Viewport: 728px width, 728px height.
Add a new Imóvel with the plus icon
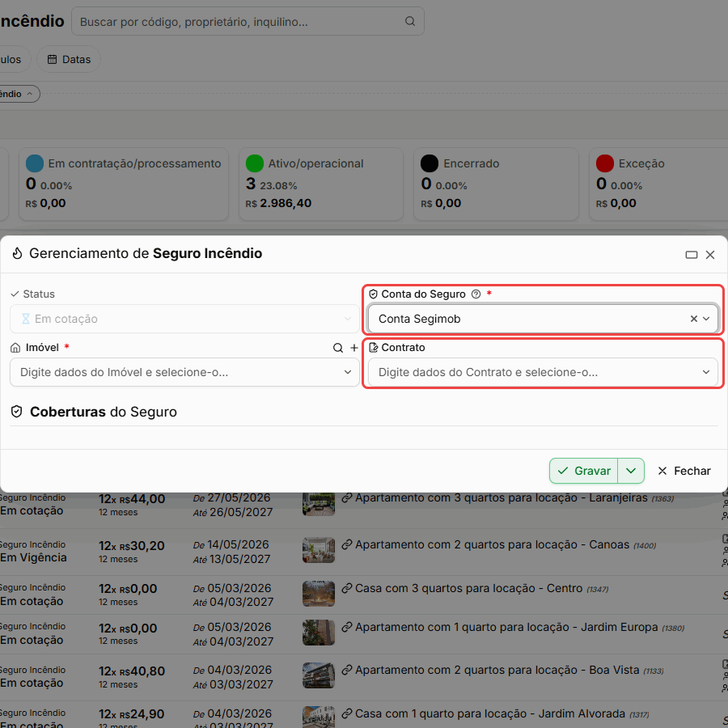[354, 348]
